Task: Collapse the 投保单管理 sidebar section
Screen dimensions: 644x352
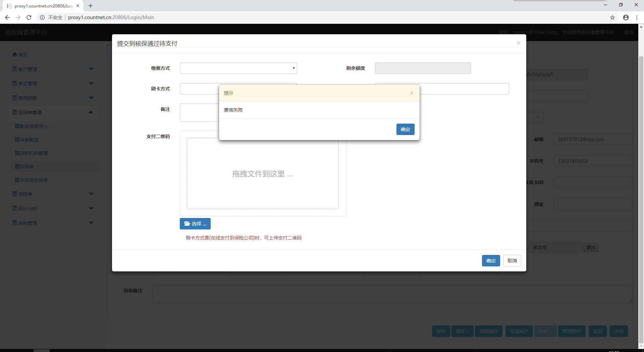Action: tap(53, 113)
